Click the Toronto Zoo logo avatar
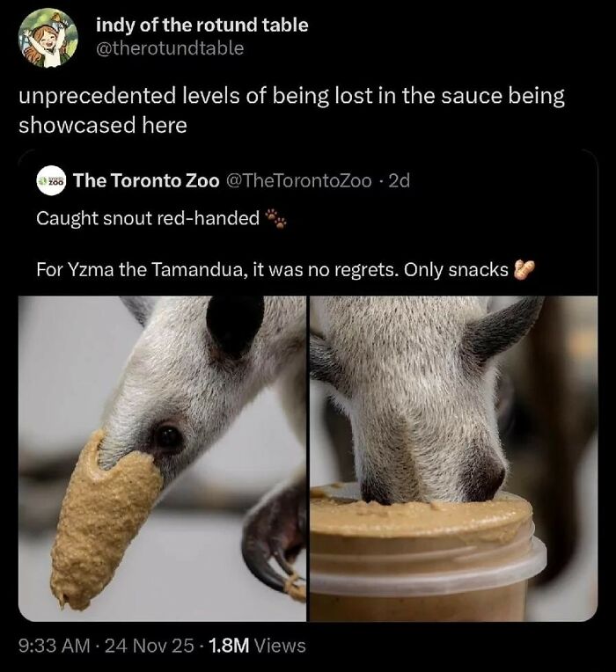The width and height of the screenshot is (616, 672). [50, 181]
